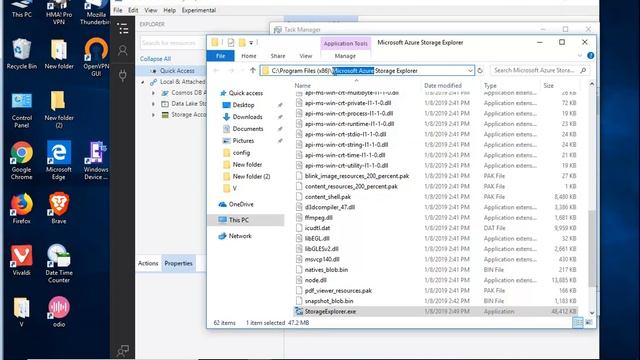Image resolution: width=640 pixels, height=360 pixels.
Task: Open Account Management icon in Storage Explorer sidebar
Action: 122,51
